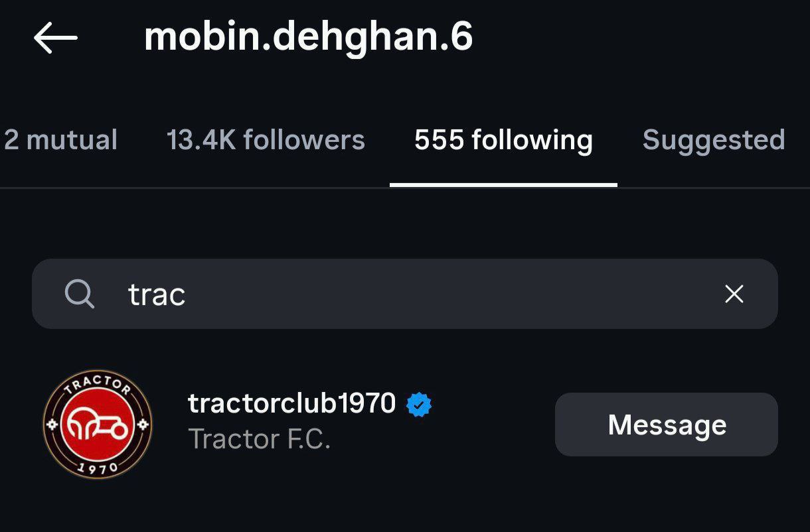This screenshot has width=810, height=532.
Task: Focus the search field containing trac
Action: [405, 294]
